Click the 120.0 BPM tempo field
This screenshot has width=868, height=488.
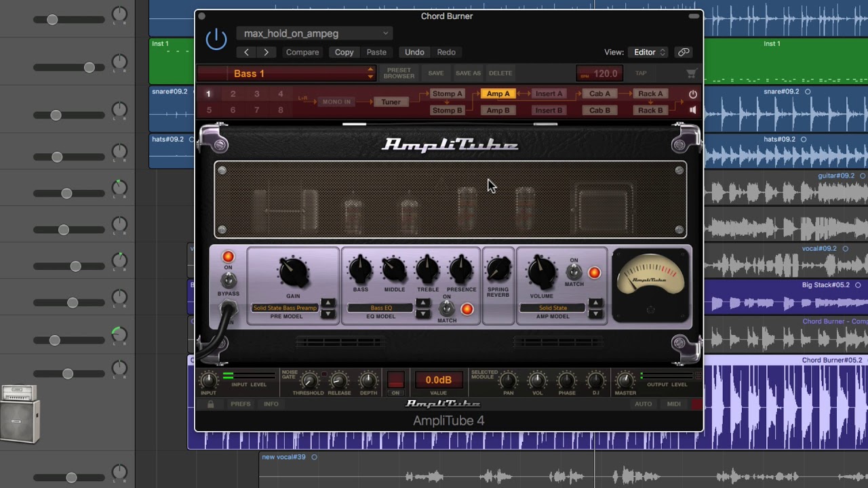(599, 73)
